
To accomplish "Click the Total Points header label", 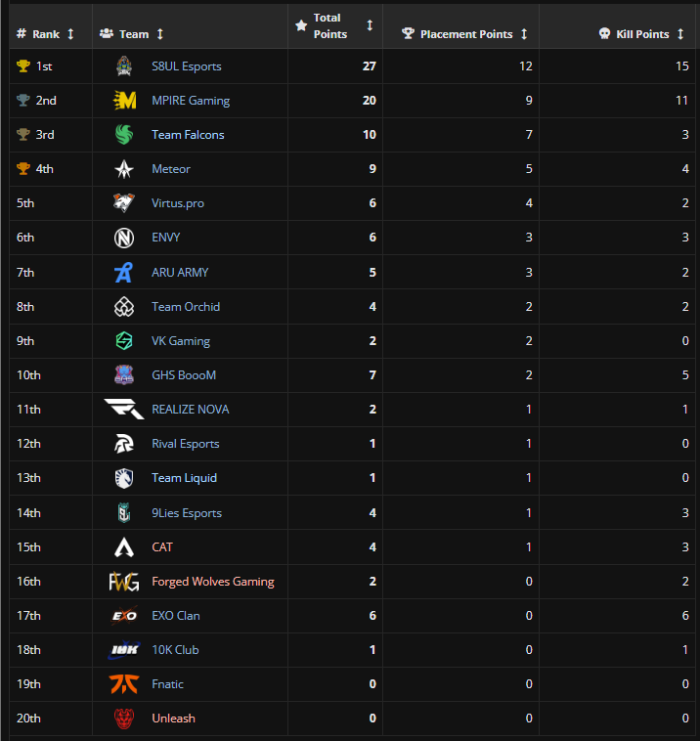I will pyautogui.click(x=330, y=26).
